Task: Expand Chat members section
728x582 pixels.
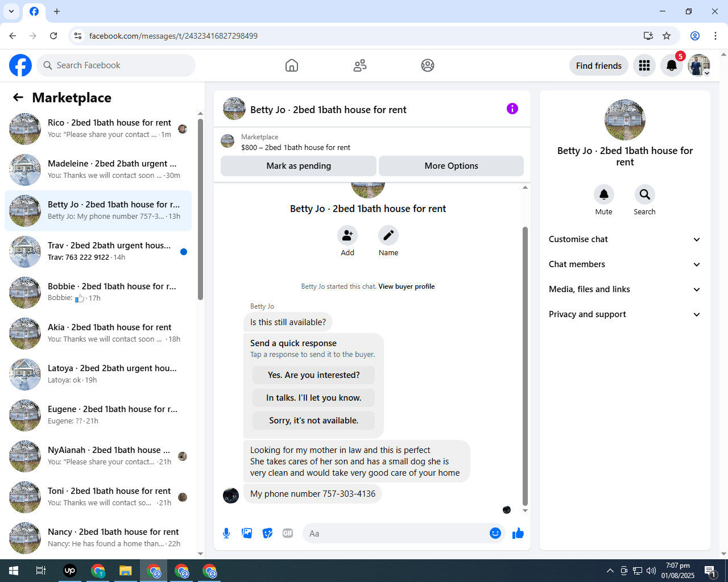Action: point(624,264)
